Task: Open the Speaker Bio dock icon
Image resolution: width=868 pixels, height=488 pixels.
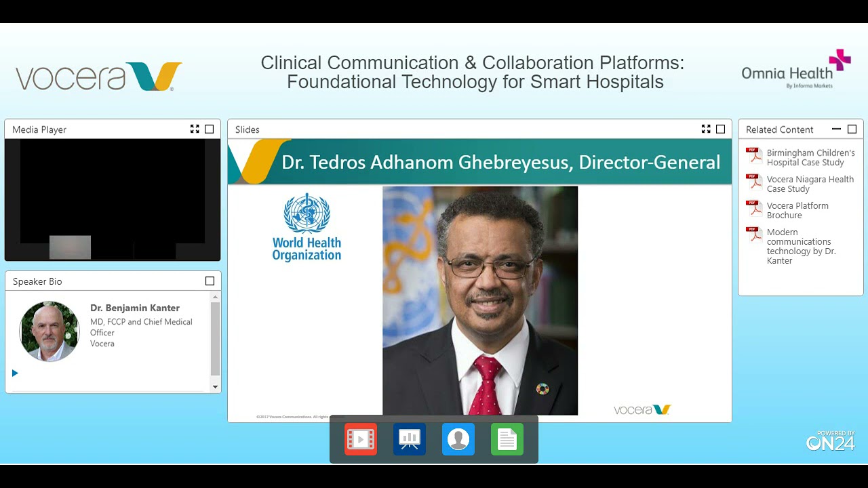Action: tap(458, 439)
